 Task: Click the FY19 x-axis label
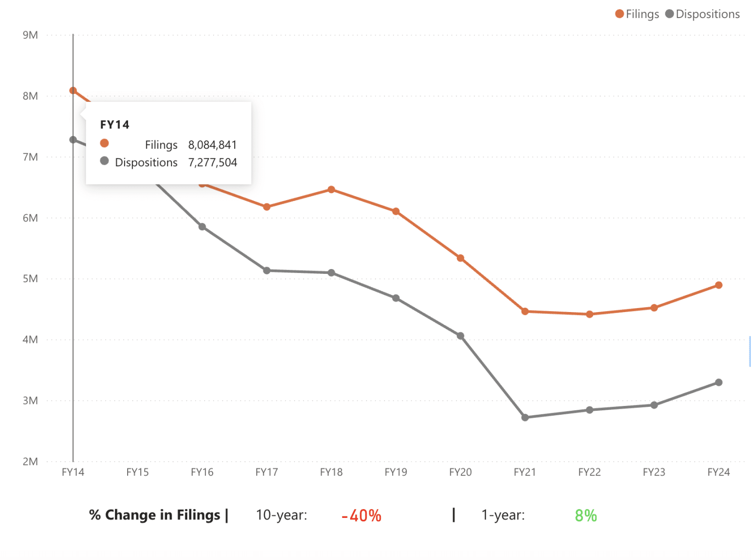(x=396, y=472)
